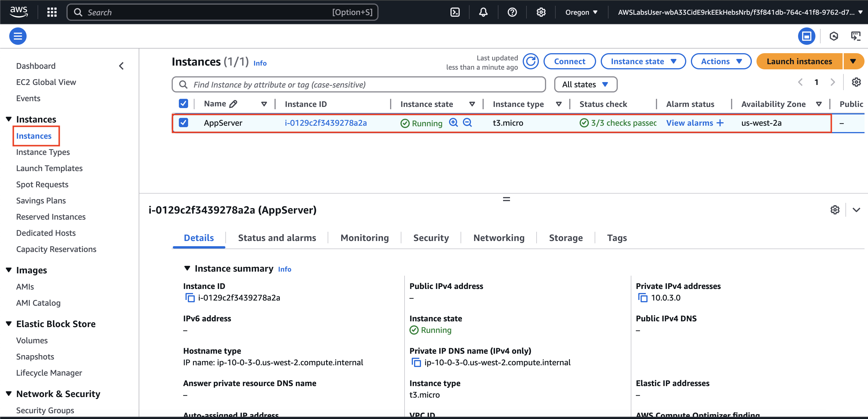The image size is (868, 419).
Task: Sort by the Name column arrow
Action: pos(264,104)
